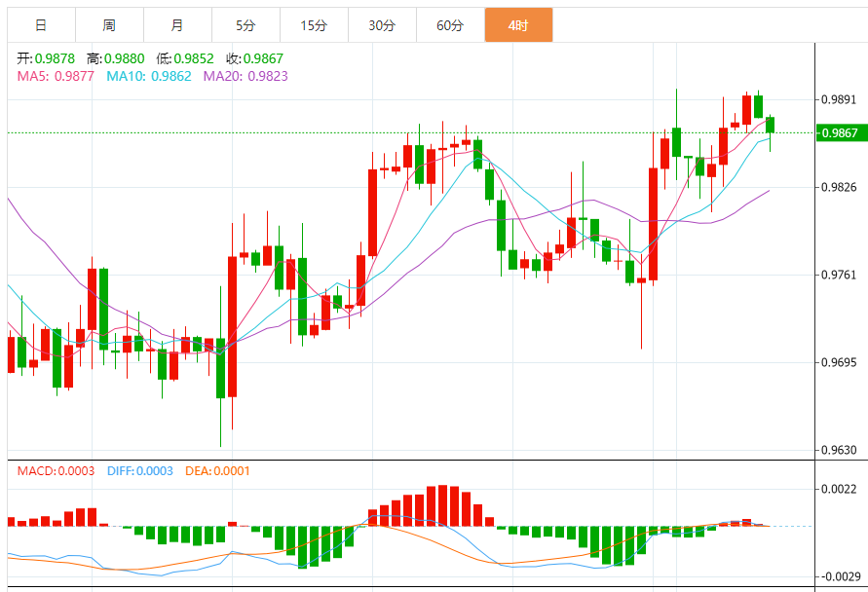868x592 pixels.
Task: Click the MA20: 0.9823 indicator label
Action: coord(245,76)
